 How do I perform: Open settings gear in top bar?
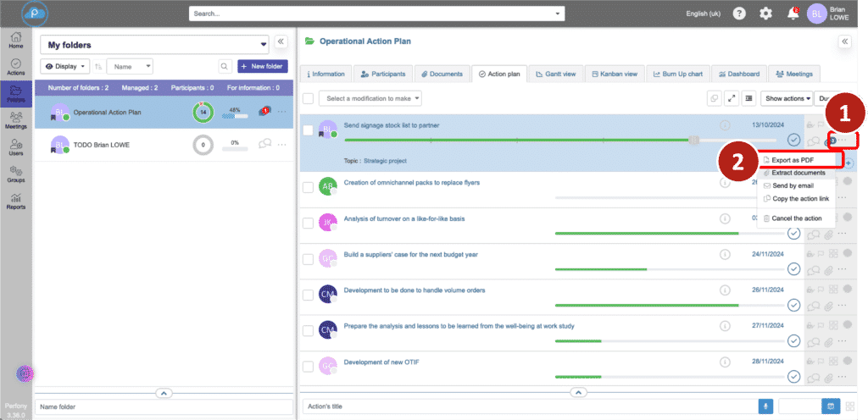(765, 14)
